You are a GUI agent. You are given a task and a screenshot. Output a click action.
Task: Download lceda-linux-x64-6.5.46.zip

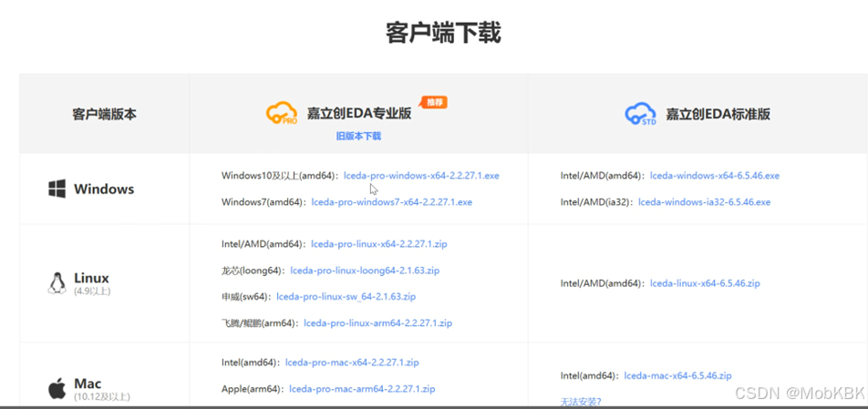pos(705,283)
